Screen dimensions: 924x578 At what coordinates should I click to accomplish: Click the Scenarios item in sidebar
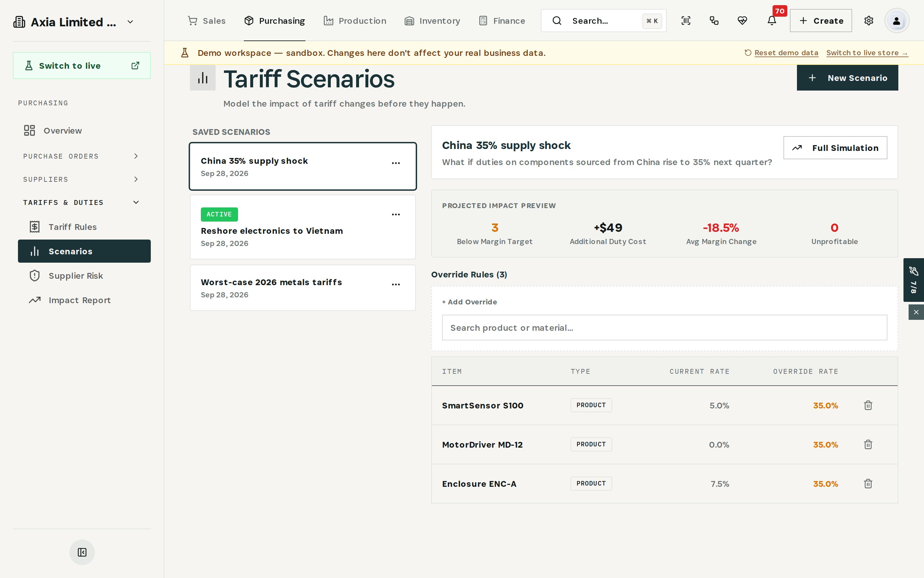(84, 251)
